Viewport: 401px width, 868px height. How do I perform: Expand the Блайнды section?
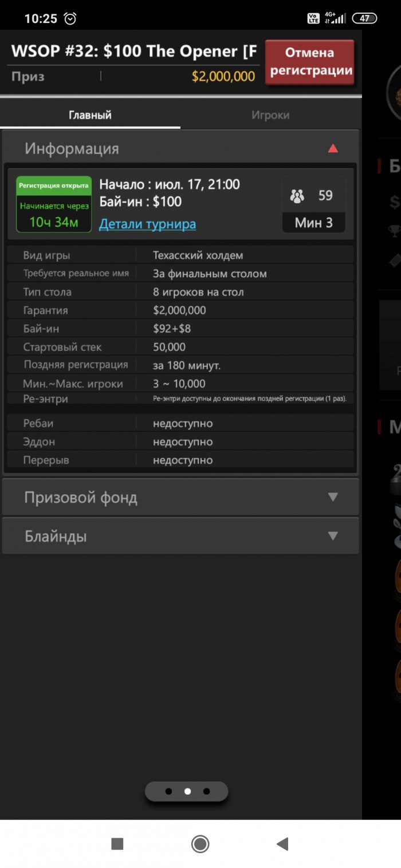[x=180, y=536]
